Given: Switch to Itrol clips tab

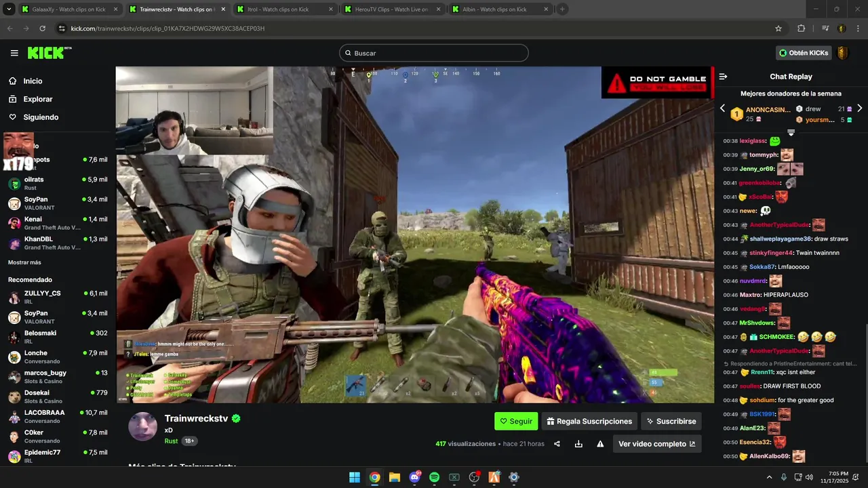Looking at the screenshot, I should (283, 9).
